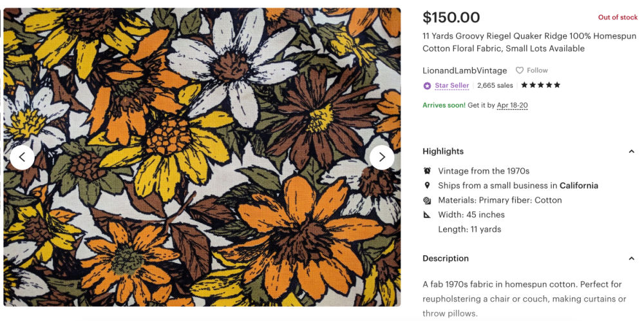Click the 2,665 sales count
Image resolution: width=644 pixels, height=321 pixels.
click(495, 86)
